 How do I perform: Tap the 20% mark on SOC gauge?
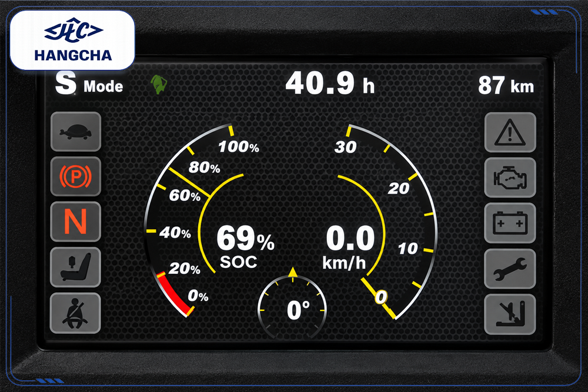[x=184, y=269]
